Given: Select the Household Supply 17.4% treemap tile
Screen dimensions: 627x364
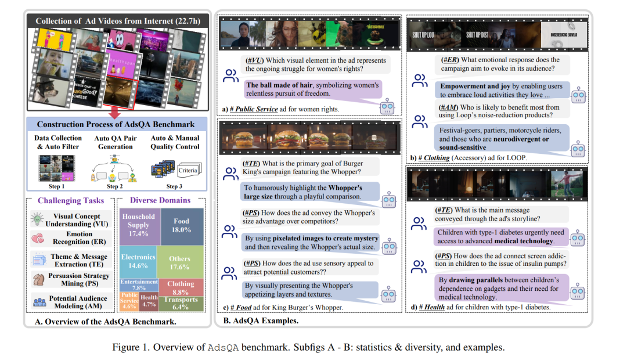Looking at the screenshot, I should point(140,226).
